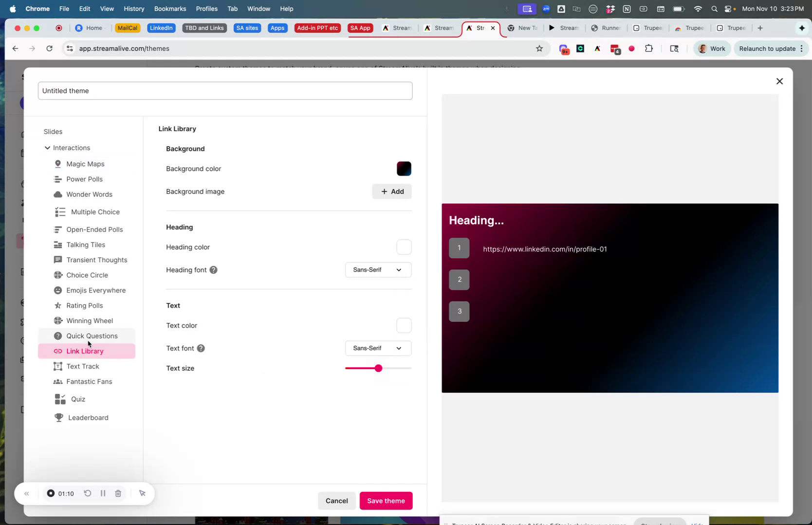Image resolution: width=812 pixels, height=525 pixels.
Task: Open the Background color picker
Action: pyautogui.click(x=404, y=169)
